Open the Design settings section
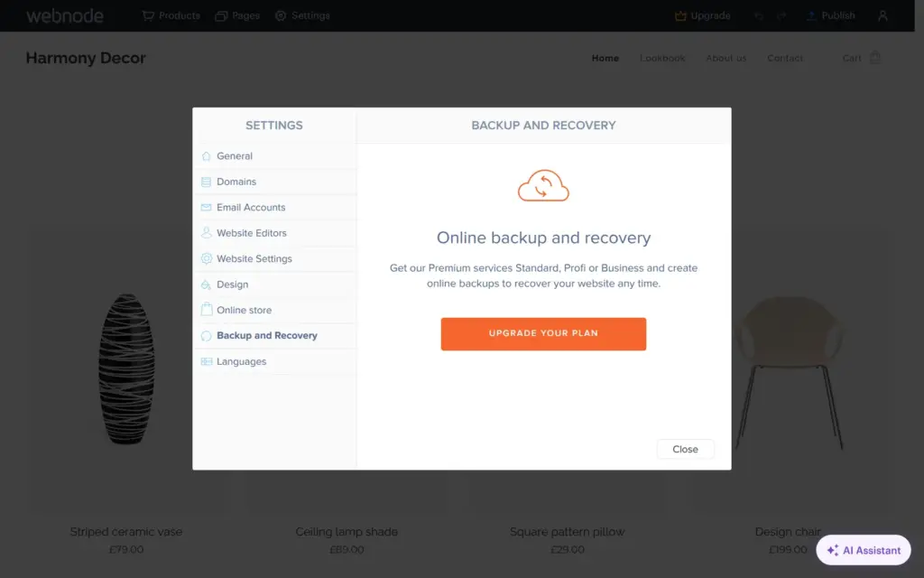The height and width of the screenshot is (578, 924). tap(274, 284)
